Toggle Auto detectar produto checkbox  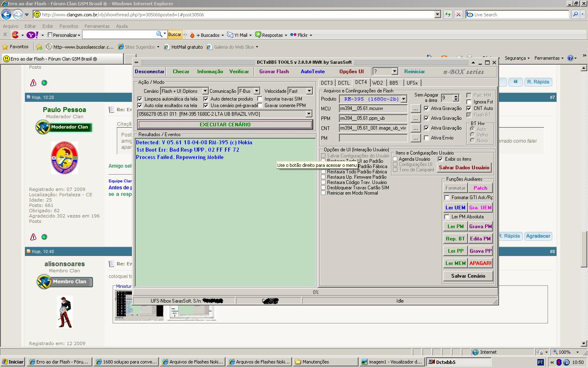tap(206, 99)
